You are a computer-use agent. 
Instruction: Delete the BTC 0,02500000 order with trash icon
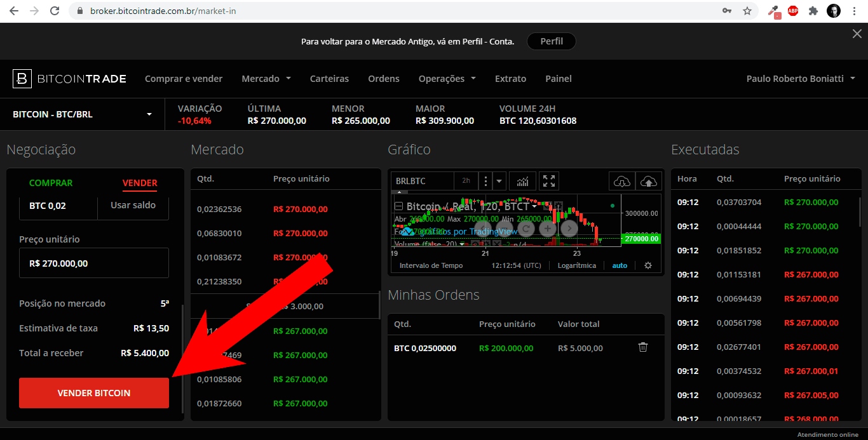pyautogui.click(x=642, y=347)
